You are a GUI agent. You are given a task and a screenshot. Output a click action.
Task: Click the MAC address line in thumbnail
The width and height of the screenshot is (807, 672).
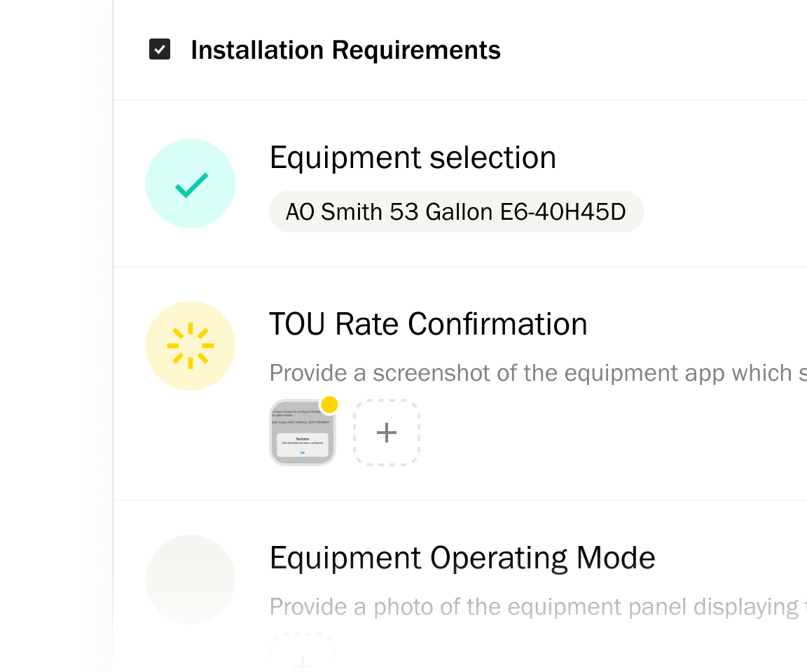coord(301,422)
